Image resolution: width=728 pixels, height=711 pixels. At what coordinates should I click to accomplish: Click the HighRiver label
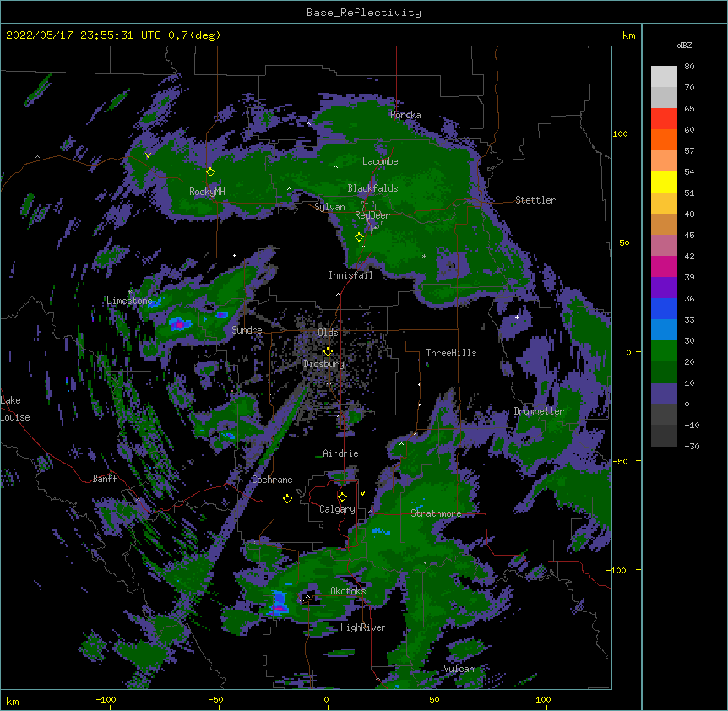click(363, 627)
